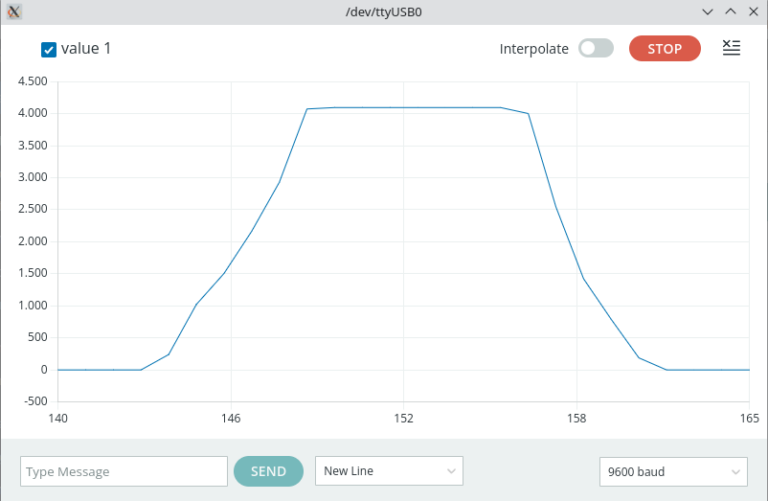Minimize the serial plotter window

tap(708, 11)
